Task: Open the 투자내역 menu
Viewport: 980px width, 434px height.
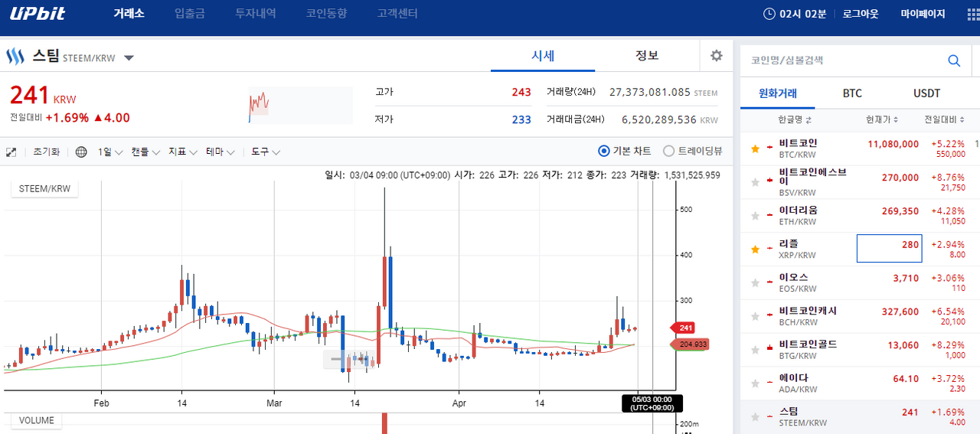Action: pos(256,14)
